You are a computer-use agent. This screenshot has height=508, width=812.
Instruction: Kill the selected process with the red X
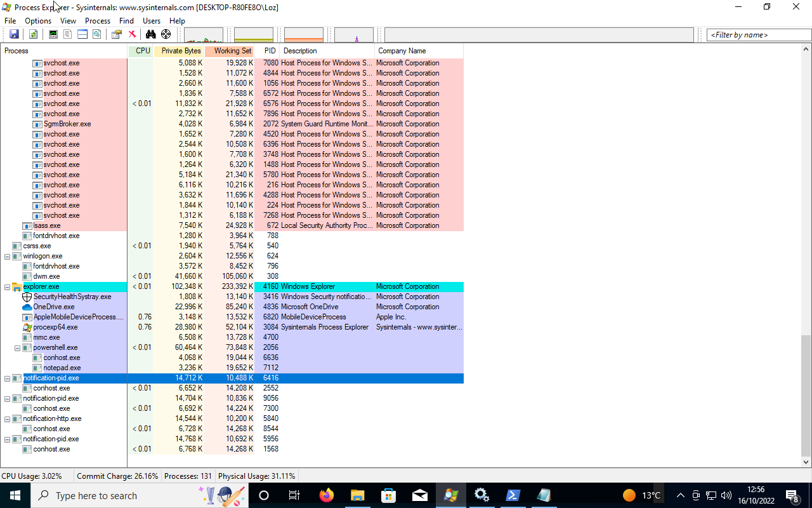pos(132,34)
